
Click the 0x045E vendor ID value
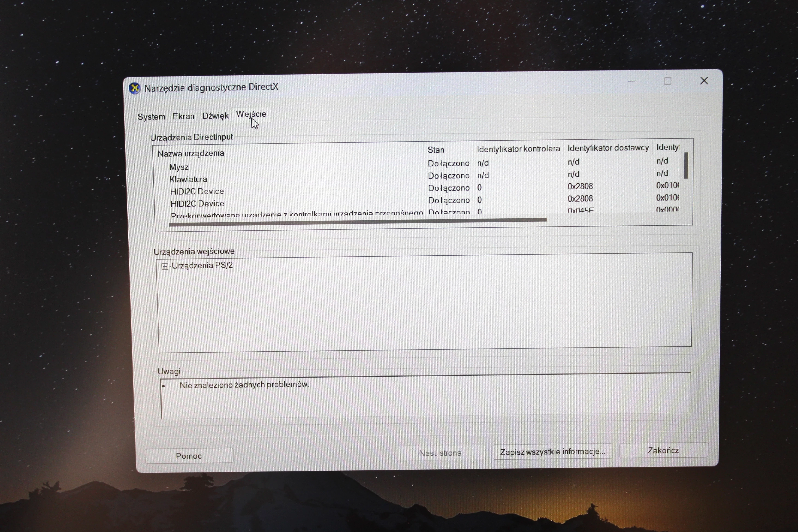click(x=580, y=210)
